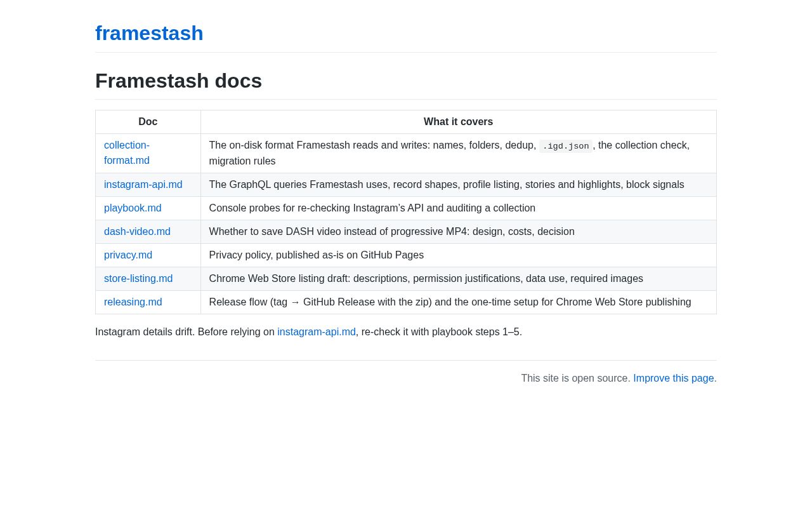Click the 'Release flow (tag → GitHub Release' description cell

tap(458, 302)
